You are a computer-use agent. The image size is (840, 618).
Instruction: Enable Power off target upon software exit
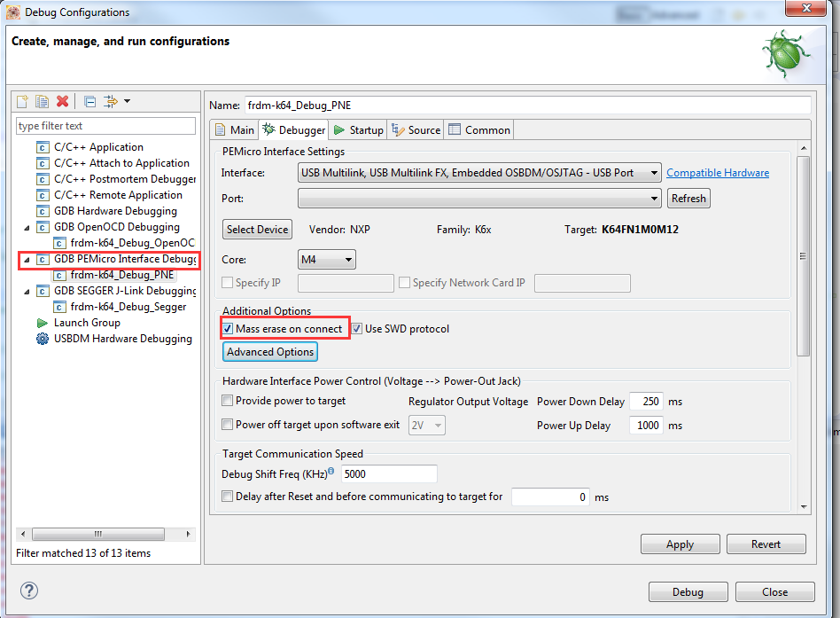(x=227, y=425)
